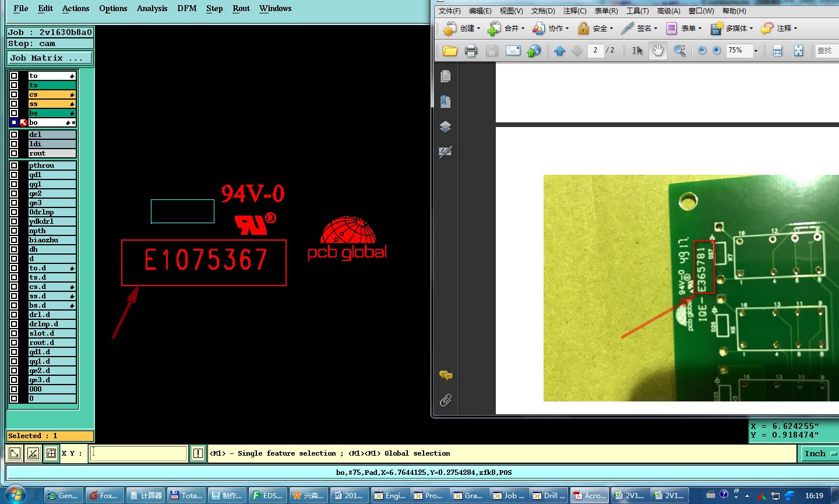Toggle the 'ts' layer checkbox
The height and width of the screenshot is (504, 839).
click(14, 85)
